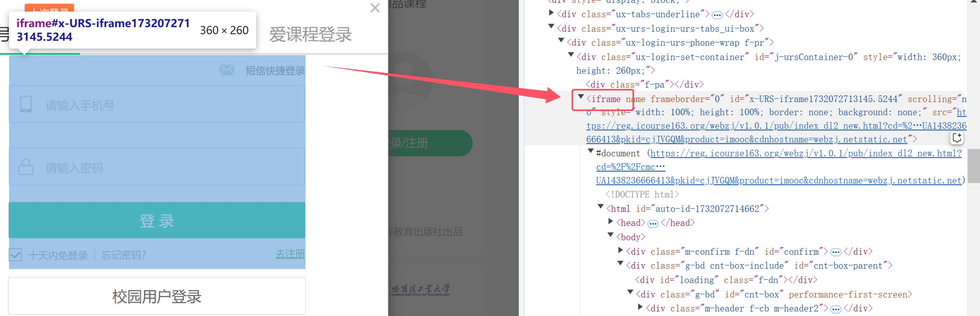Focus the 请输入手机号 input field
Screen dimensions: 980x316
tap(157, 105)
